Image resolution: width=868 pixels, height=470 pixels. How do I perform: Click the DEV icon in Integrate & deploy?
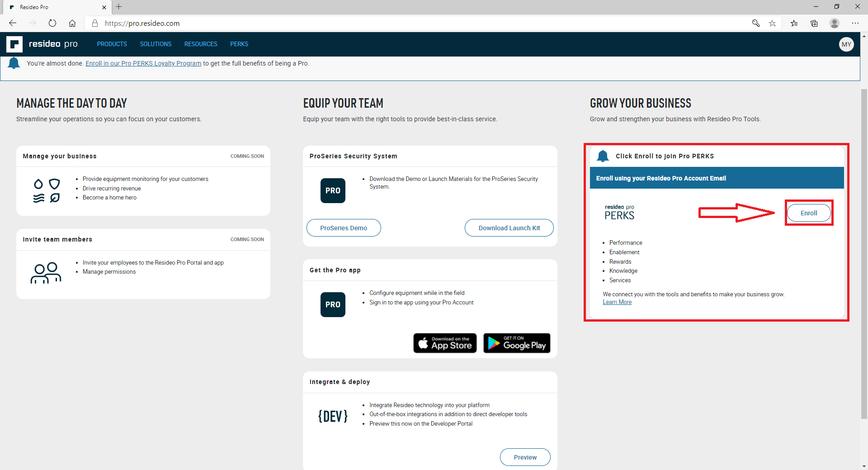point(333,416)
